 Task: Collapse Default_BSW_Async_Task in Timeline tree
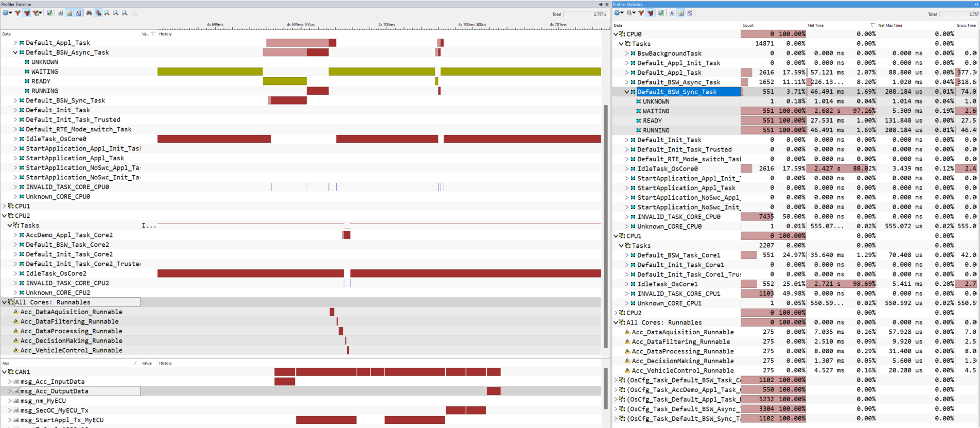(15, 53)
